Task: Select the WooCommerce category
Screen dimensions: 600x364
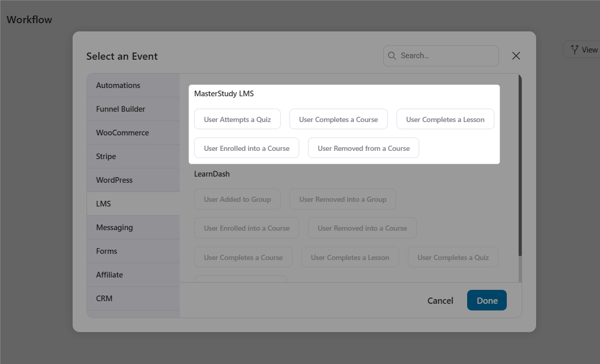Action: (133, 133)
